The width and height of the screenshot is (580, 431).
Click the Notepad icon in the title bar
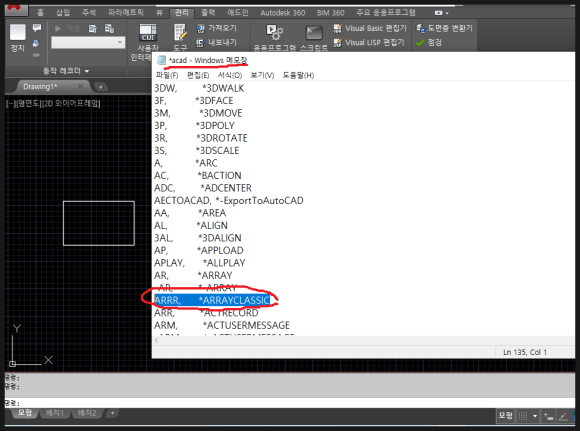click(x=161, y=60)
